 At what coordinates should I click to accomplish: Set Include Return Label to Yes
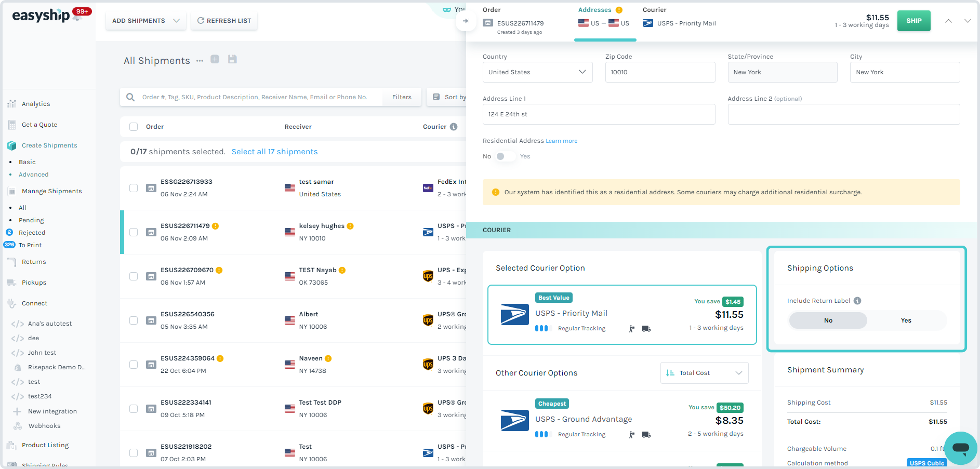[906, 320]
